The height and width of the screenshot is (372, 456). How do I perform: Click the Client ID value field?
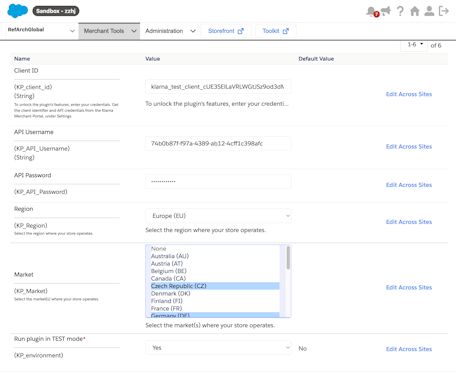[218, 87]
